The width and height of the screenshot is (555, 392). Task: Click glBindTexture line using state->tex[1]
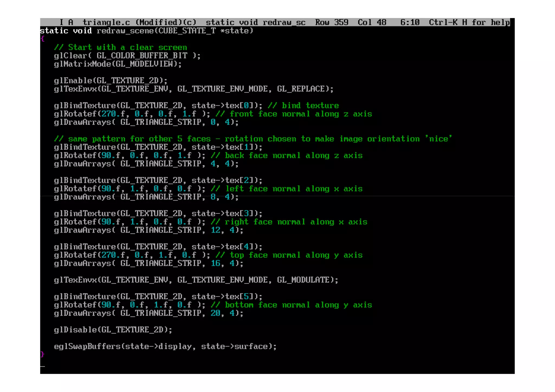[x=158, y=147]
